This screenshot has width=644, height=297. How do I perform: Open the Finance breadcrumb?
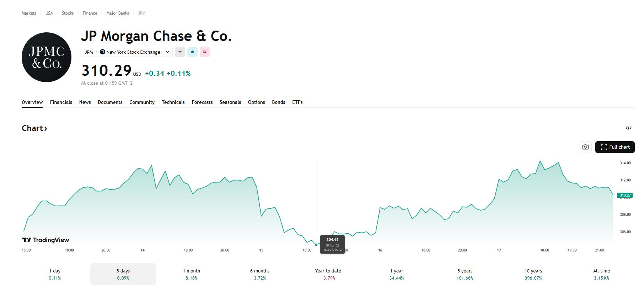coord(90,13)
